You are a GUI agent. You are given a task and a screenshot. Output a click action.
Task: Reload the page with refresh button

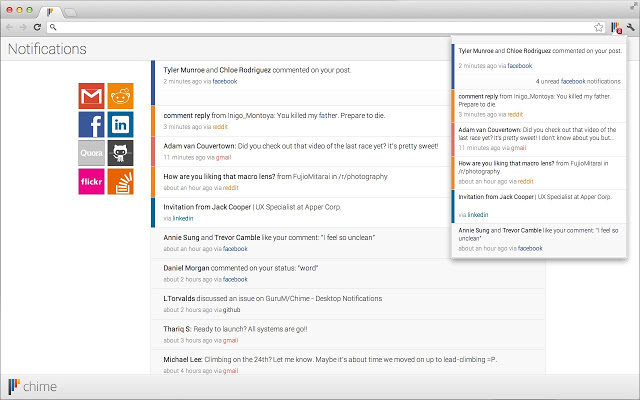(x=37, y=27)
